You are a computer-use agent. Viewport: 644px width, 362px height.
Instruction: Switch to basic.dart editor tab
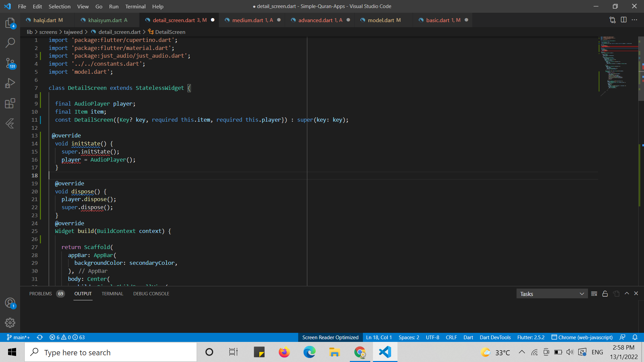coord(443,20)
